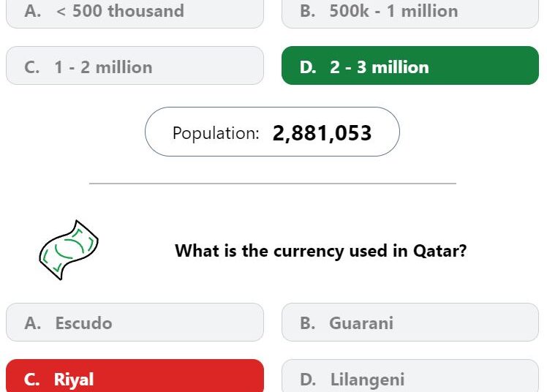Screen dimensions: 547x392
Task: Choose the "500k - 1 million" option
Action: (x=410, y=13)
